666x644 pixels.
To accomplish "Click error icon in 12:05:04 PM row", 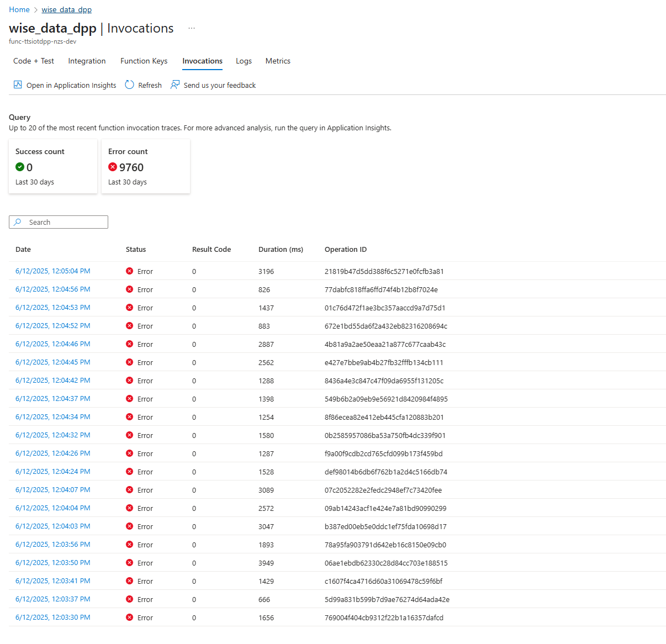I will [129, 271].
